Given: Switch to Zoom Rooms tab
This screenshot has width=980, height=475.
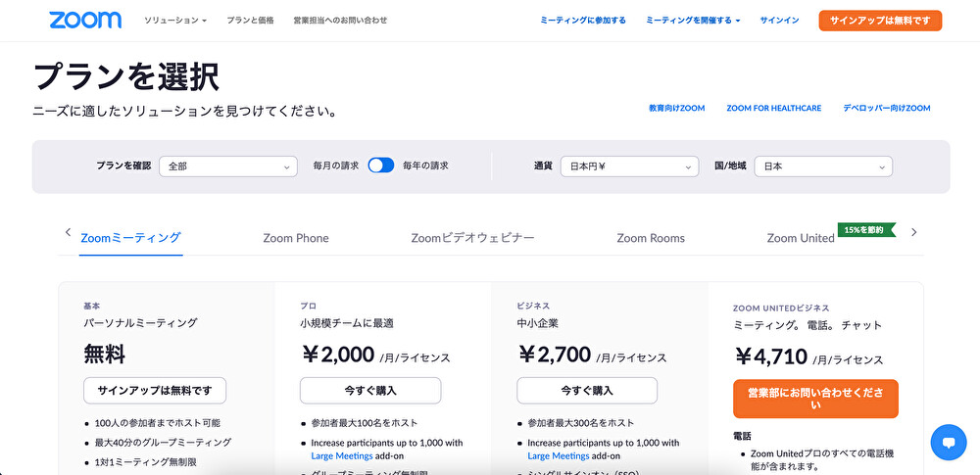Looking at the screenshot, I should [x=651, y=238].
